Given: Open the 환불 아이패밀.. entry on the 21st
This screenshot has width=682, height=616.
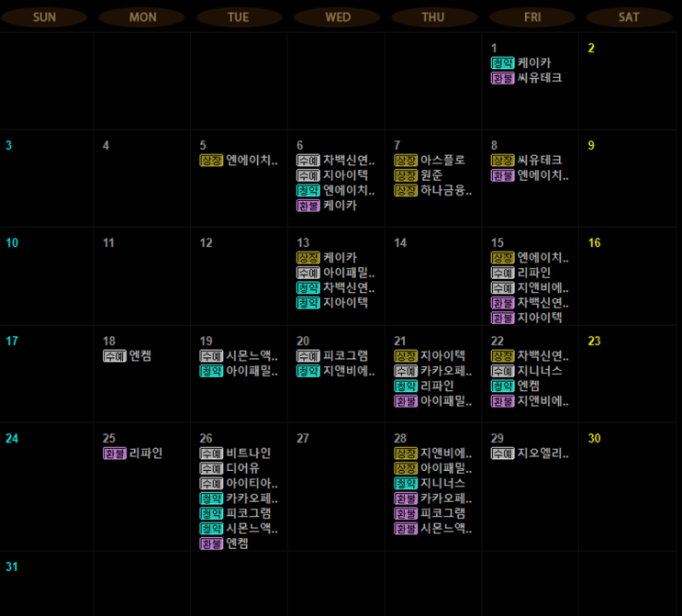Looking at the screenshot, I should tap(432, 401).
